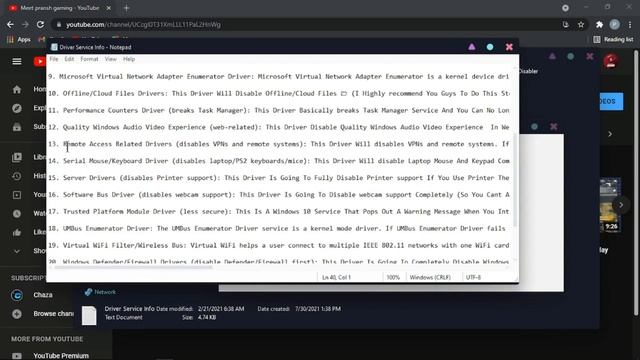The width and height of the screenshot is (640, 360).
Task: Open Chrome profile avatar
Action: coord(615,24)
